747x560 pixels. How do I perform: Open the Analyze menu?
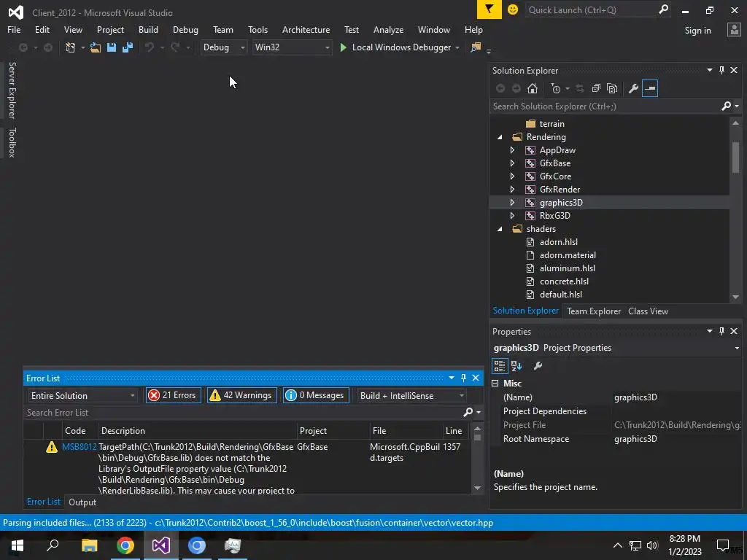[x=388, y=30]
